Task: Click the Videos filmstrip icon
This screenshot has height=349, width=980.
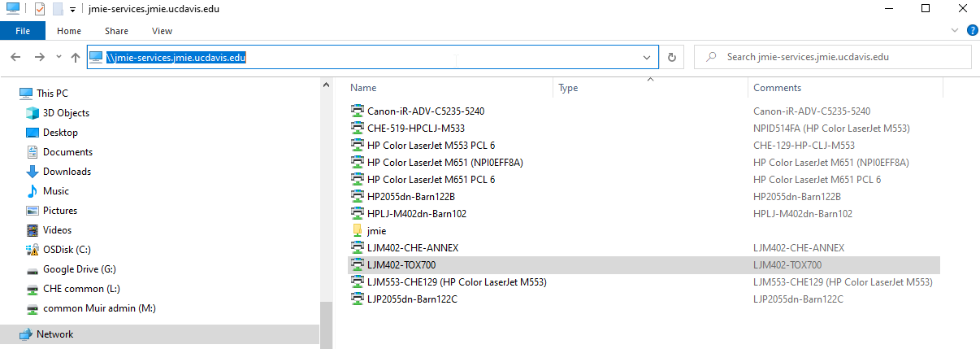Action: [x=33, y=230]
